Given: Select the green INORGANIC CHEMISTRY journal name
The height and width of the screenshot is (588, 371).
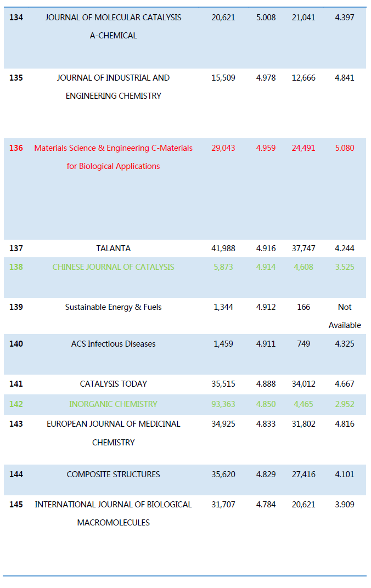Looking at the screenshot, I should [113, 404].
